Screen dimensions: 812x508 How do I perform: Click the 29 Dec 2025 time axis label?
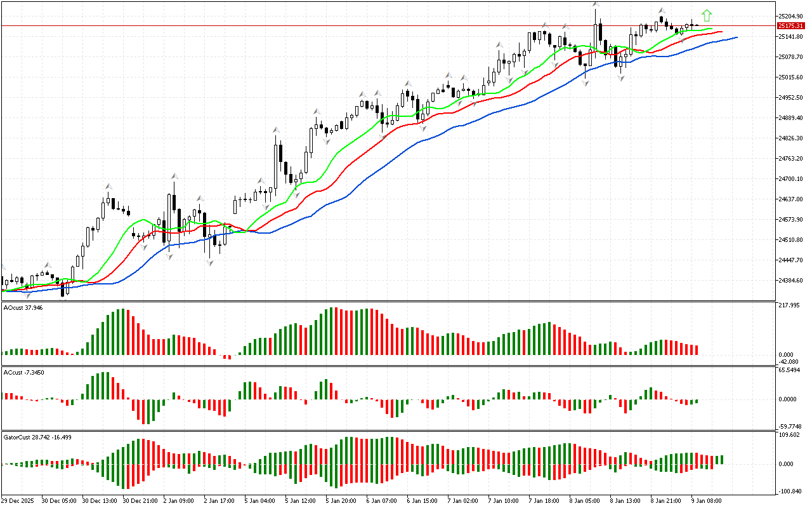(18, 500)
